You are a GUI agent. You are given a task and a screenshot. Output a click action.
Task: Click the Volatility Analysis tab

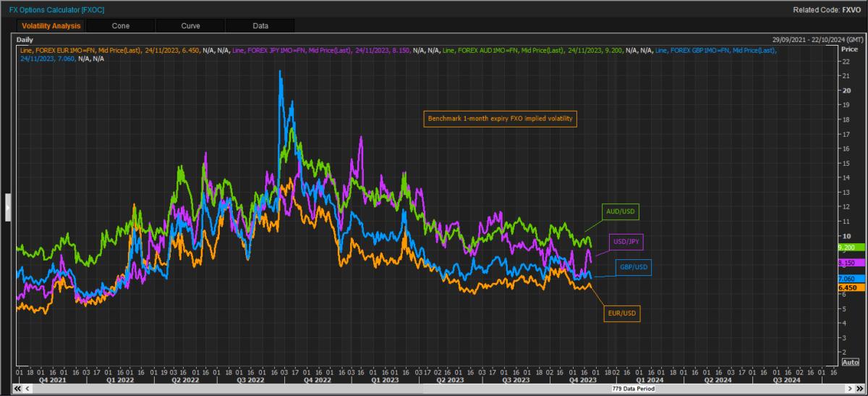(x=51, y=25)
